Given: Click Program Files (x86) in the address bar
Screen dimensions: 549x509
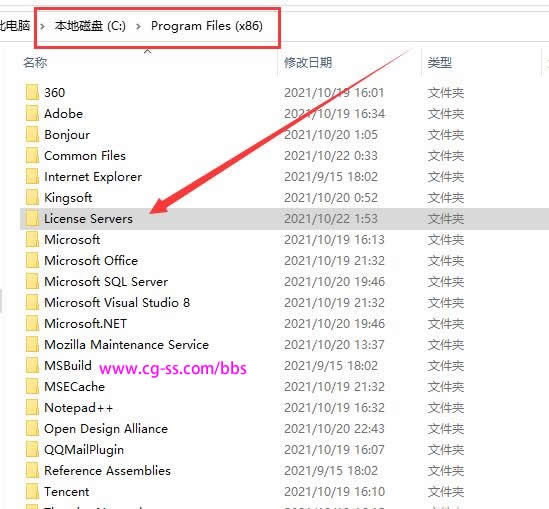Looking at the screenshot, I should (207, 26).
